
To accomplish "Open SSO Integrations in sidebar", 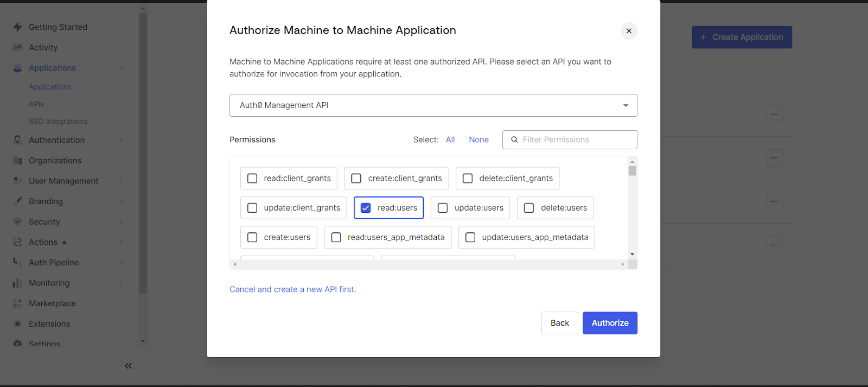I will coord(58,122).
